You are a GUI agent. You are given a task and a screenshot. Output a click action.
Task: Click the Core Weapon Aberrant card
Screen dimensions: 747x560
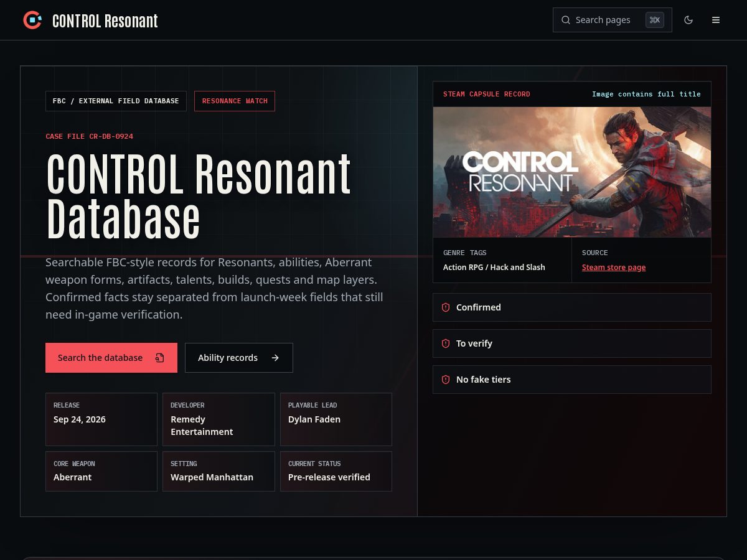point(101,471)
